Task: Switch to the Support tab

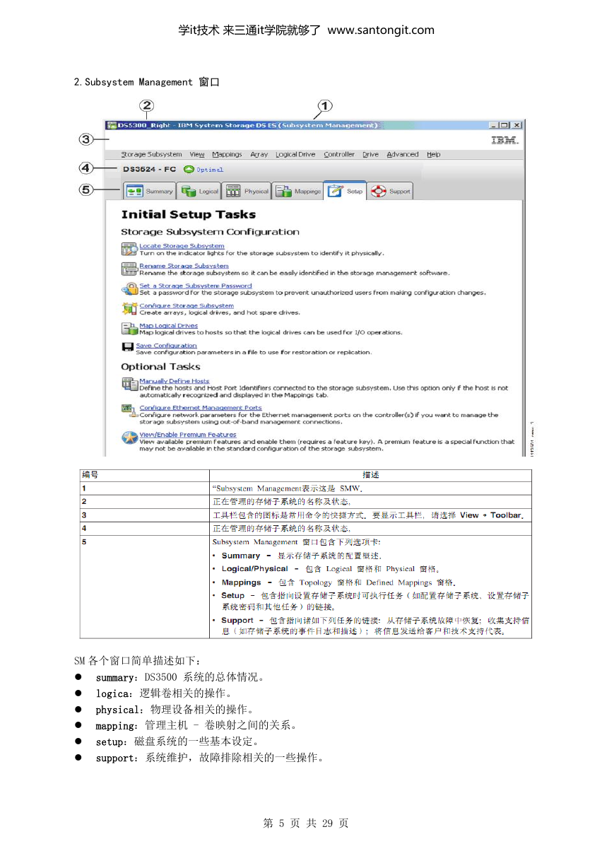Action: 390,191
